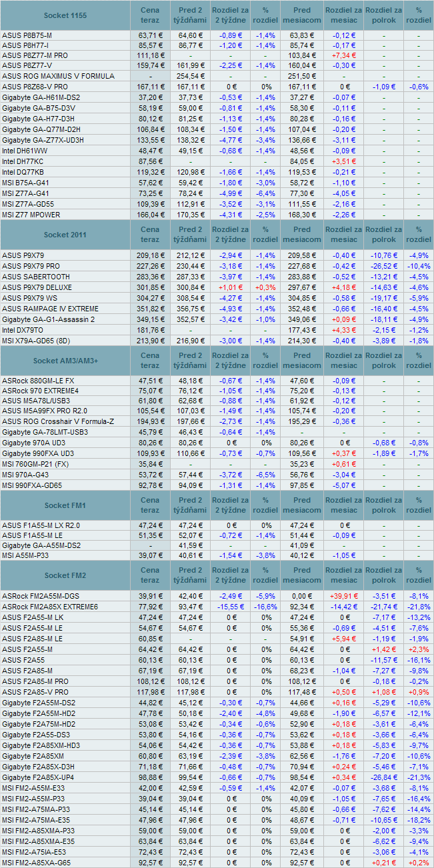Click 'Rozdiel za mesiac' header in Socket AM3/AM3+ section
The height and width of the screenshot is (868, 434).
(x=344, y=361)
